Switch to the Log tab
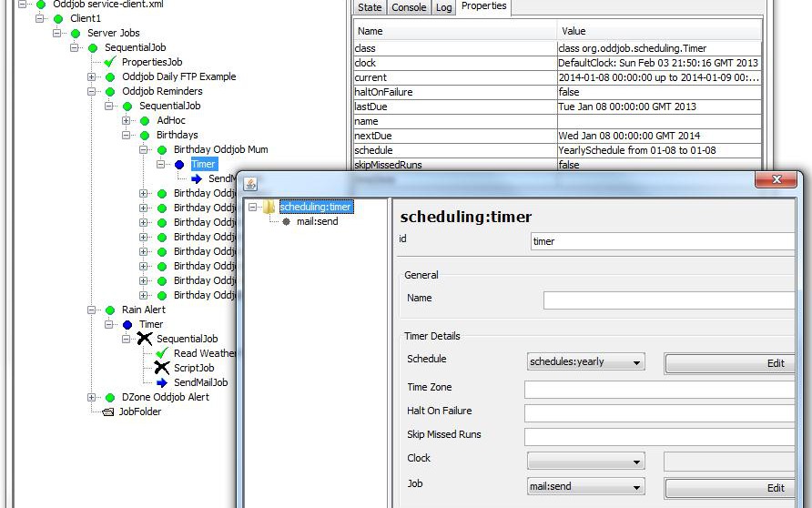The height and width of the screenshot is (508, 812). pyautogui.click(x=443, y=7)
